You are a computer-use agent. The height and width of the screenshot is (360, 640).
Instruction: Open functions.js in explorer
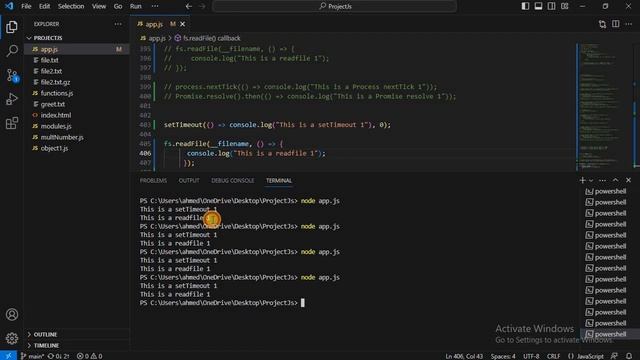click(57, 93)
